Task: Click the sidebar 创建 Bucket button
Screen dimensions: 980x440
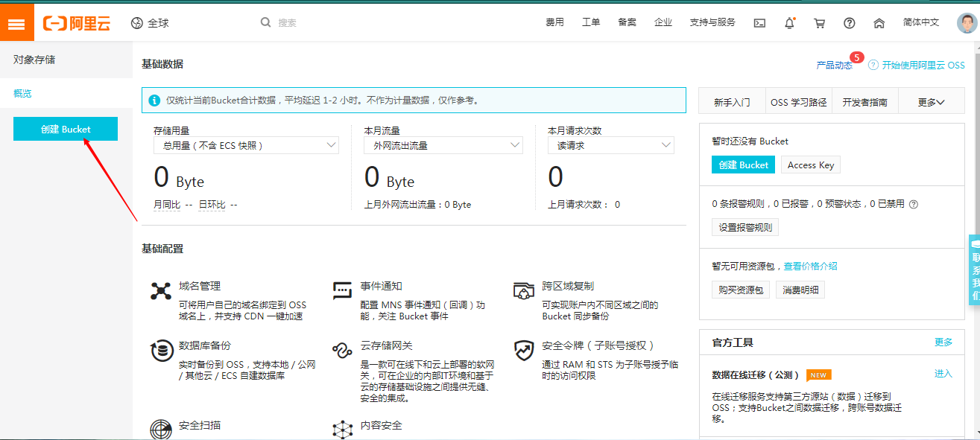Action: point(66,129)
